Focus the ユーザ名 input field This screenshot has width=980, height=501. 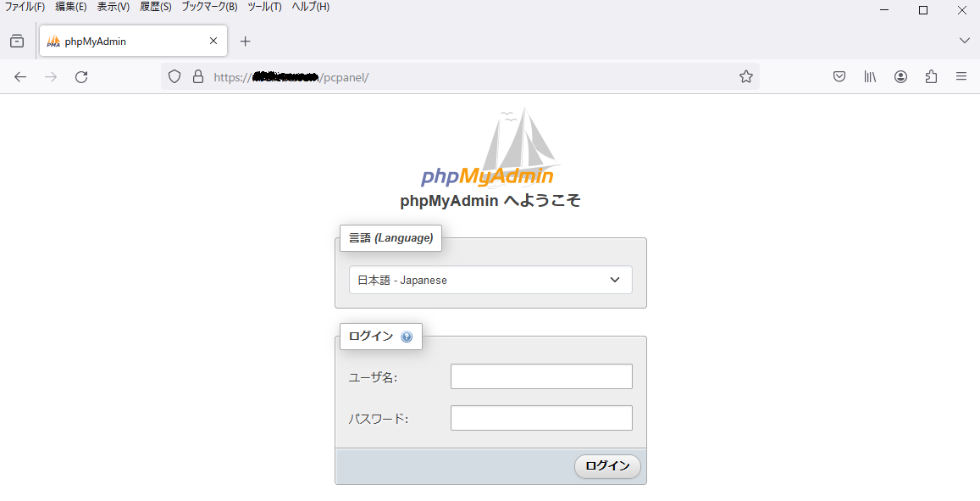click(541, 376)
